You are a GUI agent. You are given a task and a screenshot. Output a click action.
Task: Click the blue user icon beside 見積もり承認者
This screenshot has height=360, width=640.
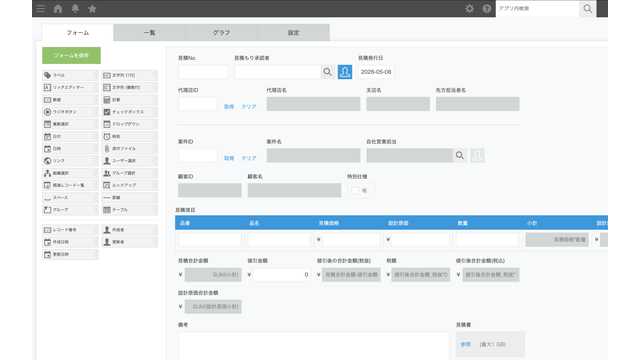point(345,72)
